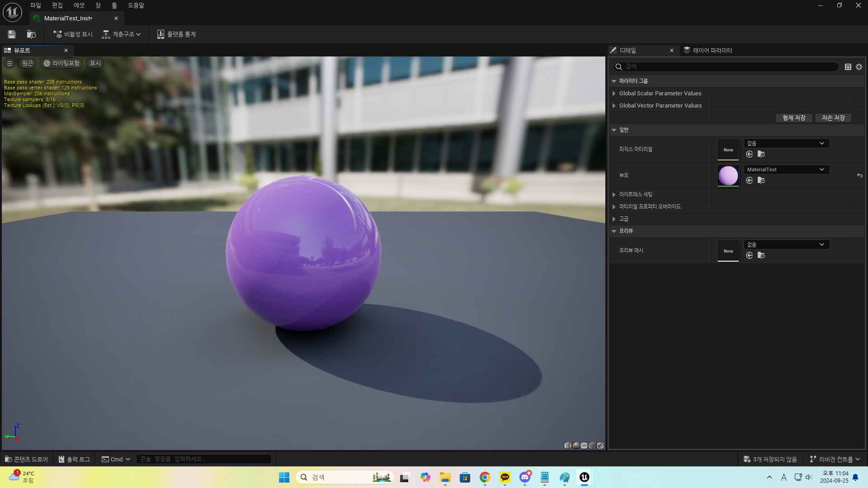This screenshot has width=868, height=488.
Task: Toggle 라이팅포함 lit view mode button
Action: 61,63
